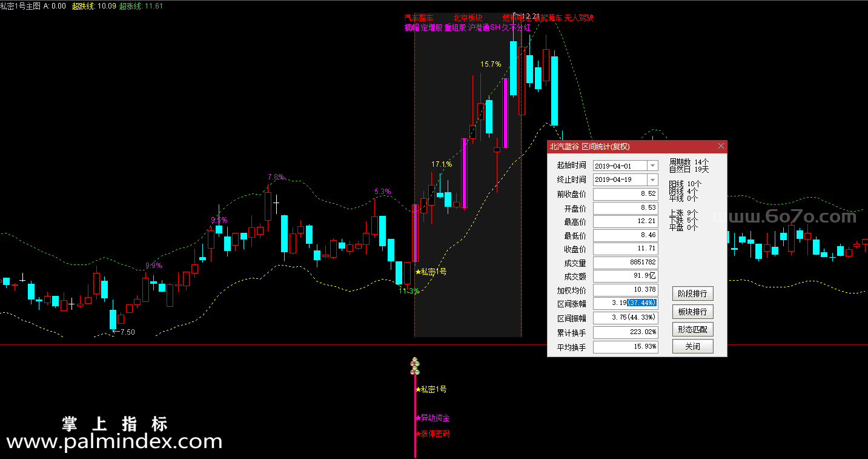Click the 板块排行 button
This screenshot has width=868, height=459.
pos(692,312)
